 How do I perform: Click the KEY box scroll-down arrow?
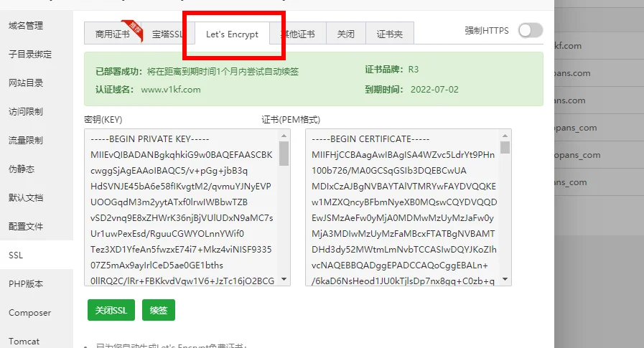pyautogui.click(x=284, y=279)
